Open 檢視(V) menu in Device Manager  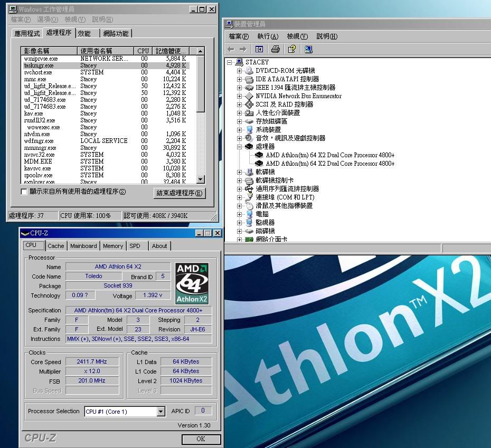coord(297,36)
